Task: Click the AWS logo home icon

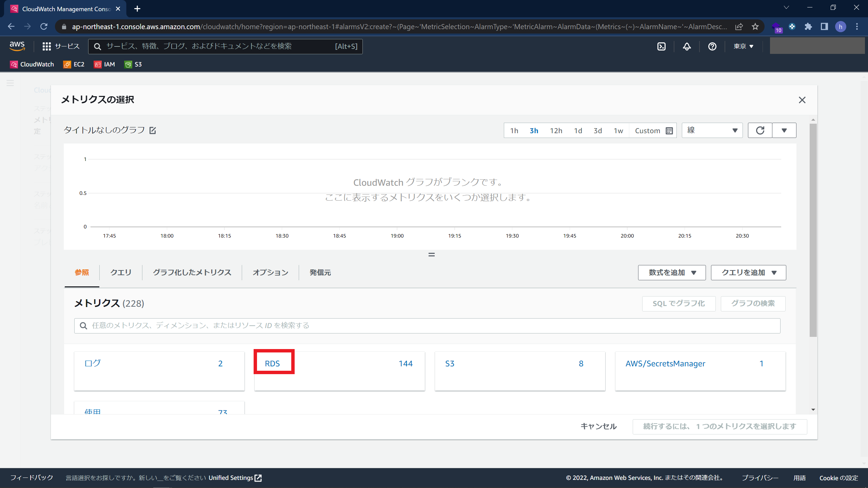Action: click(x=17, y=46)
